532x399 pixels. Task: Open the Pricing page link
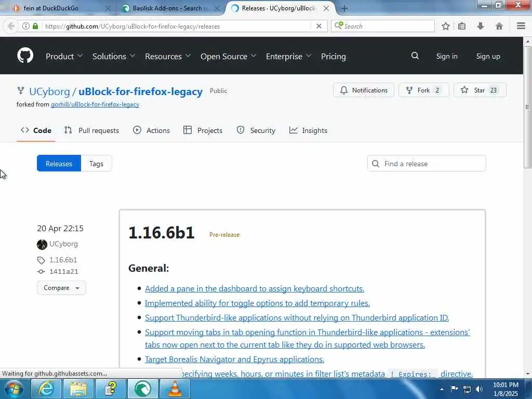click(x=334, y=56)
